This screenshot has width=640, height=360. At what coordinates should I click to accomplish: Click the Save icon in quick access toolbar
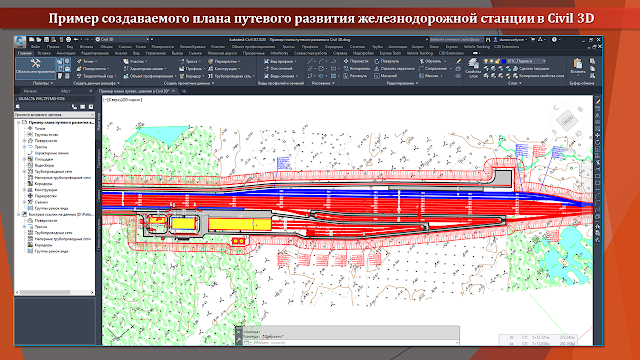coord(46,40)
